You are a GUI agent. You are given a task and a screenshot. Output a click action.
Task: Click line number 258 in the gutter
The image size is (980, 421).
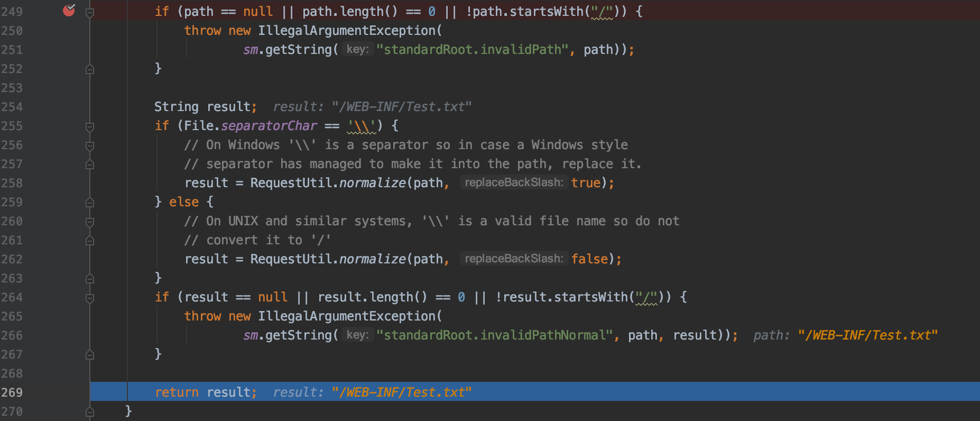tap(12, 183)
